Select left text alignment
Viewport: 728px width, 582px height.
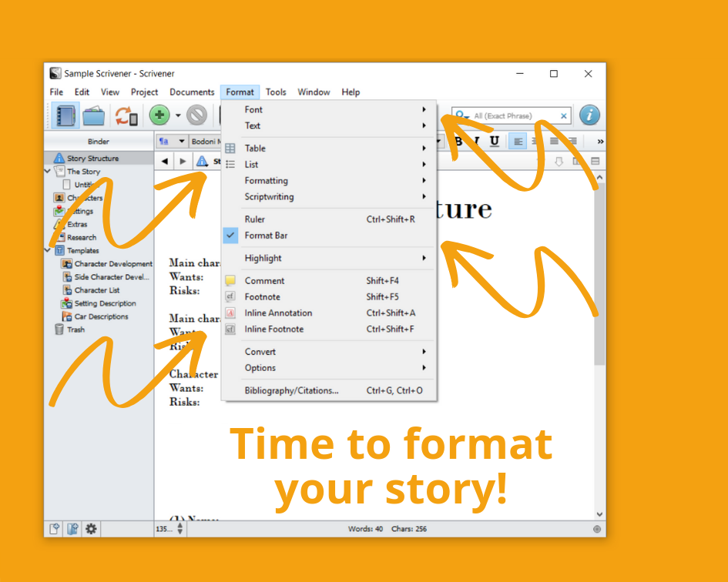pos(518,141)
